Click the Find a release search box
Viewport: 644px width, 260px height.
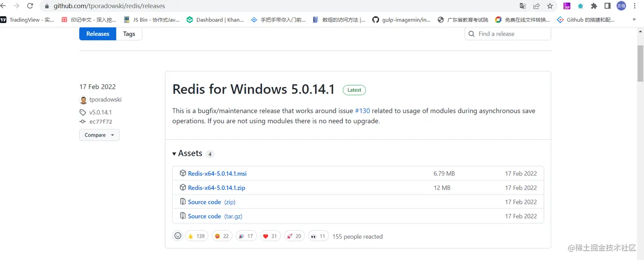tap(508, 34)
